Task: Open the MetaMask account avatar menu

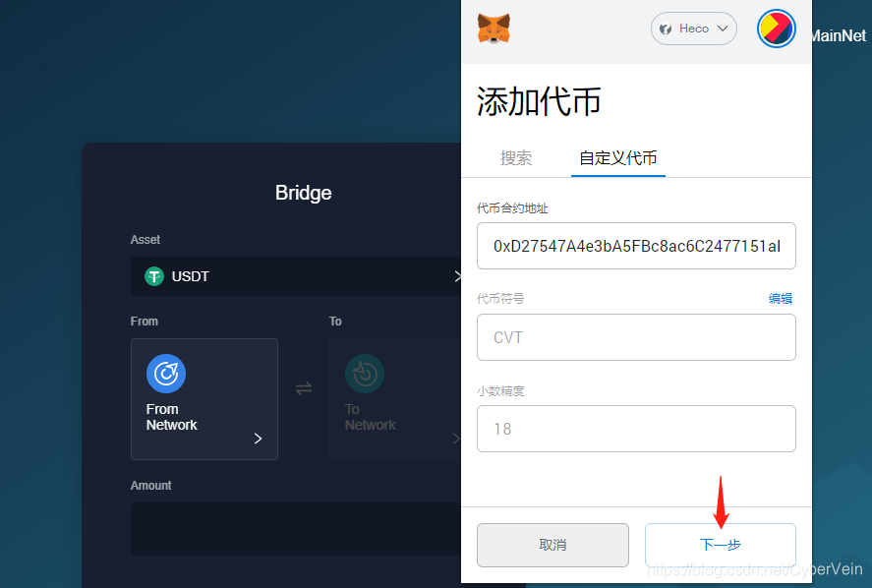Action: 776,29
